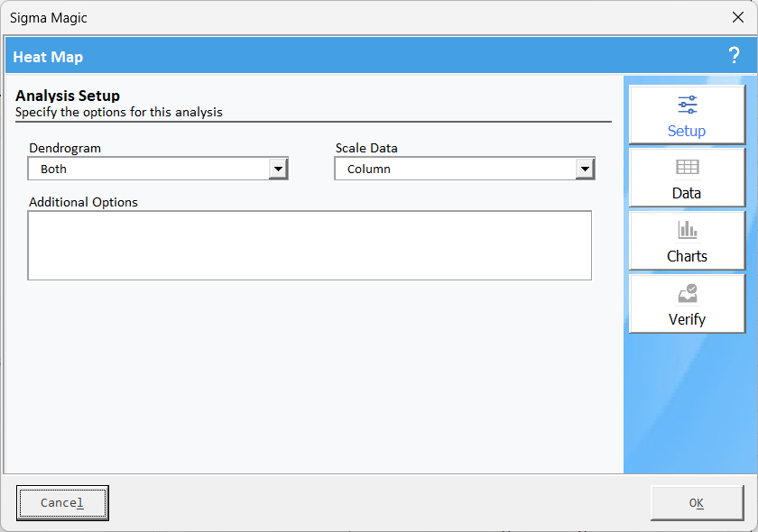Click the Sigma Magic title bar text
Viewport: 758px width, 532px height.
point(49,18)
